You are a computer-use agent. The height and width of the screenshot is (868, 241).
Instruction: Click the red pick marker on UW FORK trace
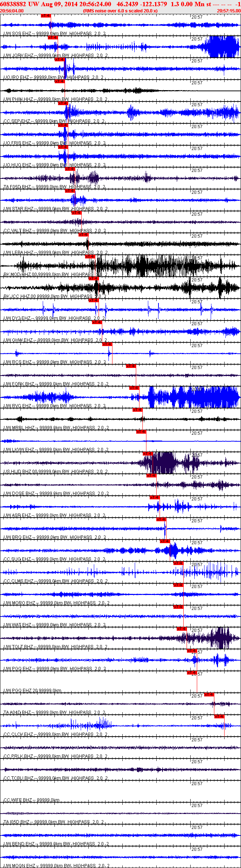point(131,366)
